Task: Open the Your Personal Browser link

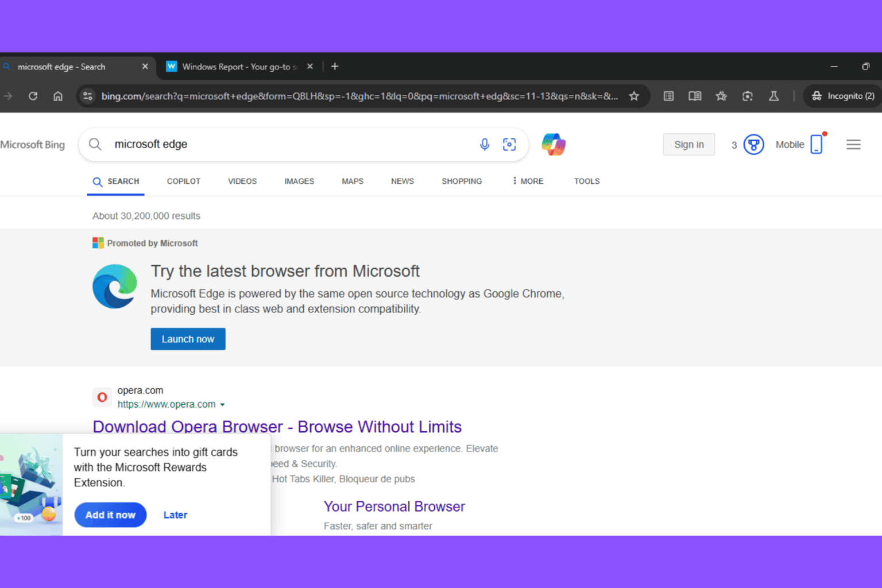Action: [x=394, y=506]
